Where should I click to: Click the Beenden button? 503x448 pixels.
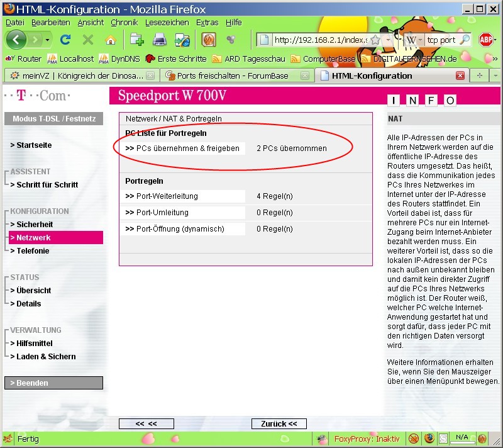[x=53, y=383]
